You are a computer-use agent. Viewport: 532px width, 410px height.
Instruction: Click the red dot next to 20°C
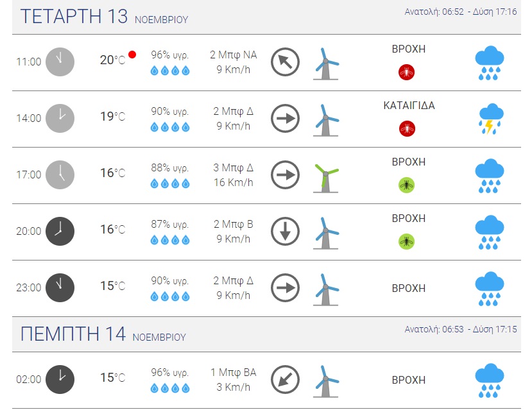click(133, 55)
